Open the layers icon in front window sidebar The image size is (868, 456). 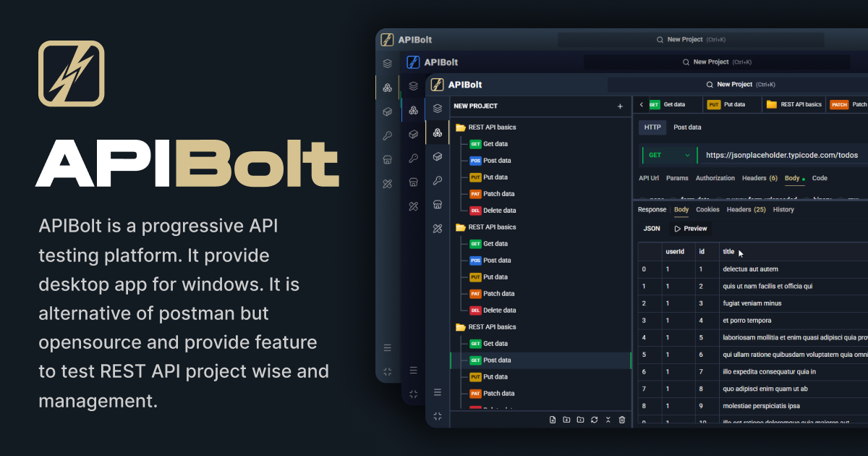pos(437,109)
